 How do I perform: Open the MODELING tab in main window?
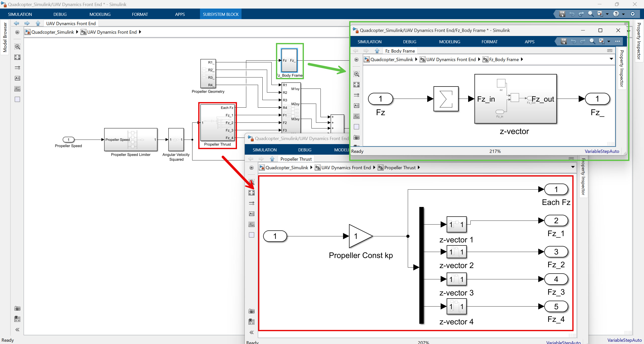pyautogui.click(x=100, y=14)
